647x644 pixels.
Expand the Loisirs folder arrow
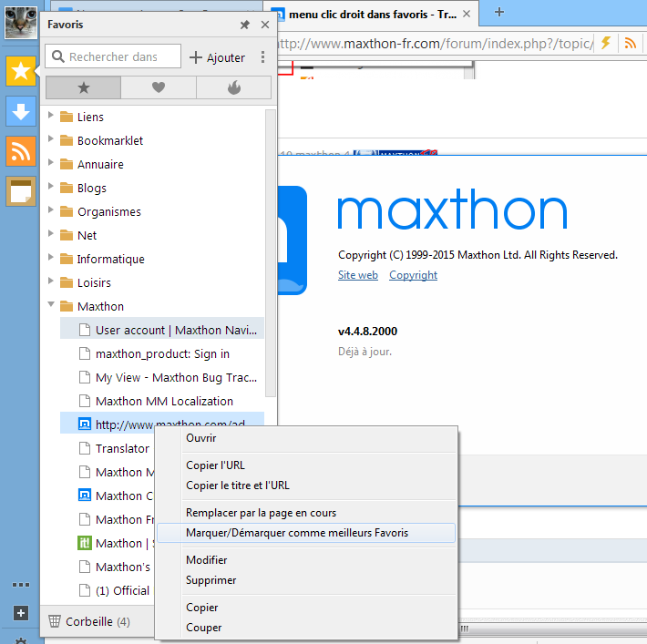[x=51, y=281]
